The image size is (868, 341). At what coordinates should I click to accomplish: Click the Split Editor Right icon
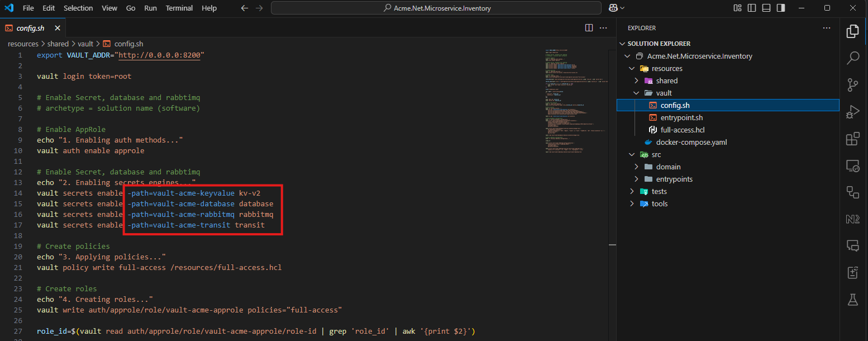point(589,27)
